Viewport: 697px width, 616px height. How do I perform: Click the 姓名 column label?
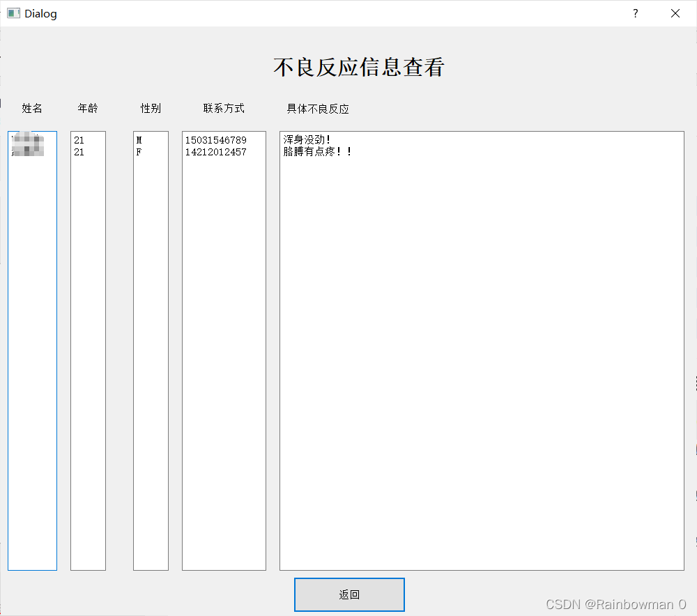[x=32, y=108]
